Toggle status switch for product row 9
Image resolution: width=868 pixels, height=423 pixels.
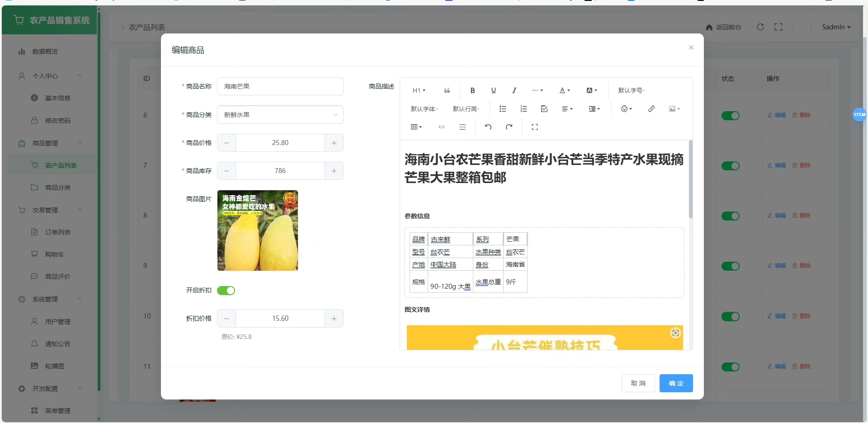pyautogui.click(x=730, y=266)
